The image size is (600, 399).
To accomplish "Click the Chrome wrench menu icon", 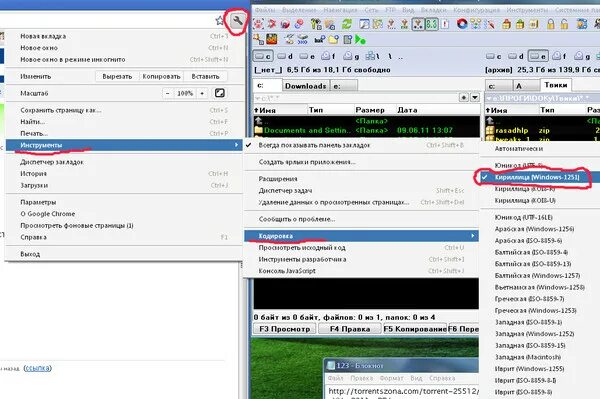I will point(238,21).
